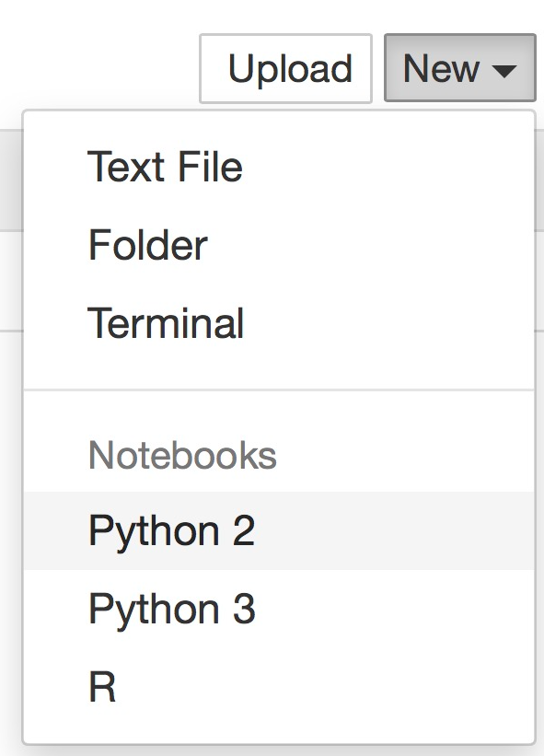Click the word New on the button
The height and width of the screenshot is (756, 544).
[x=441, y=68]
